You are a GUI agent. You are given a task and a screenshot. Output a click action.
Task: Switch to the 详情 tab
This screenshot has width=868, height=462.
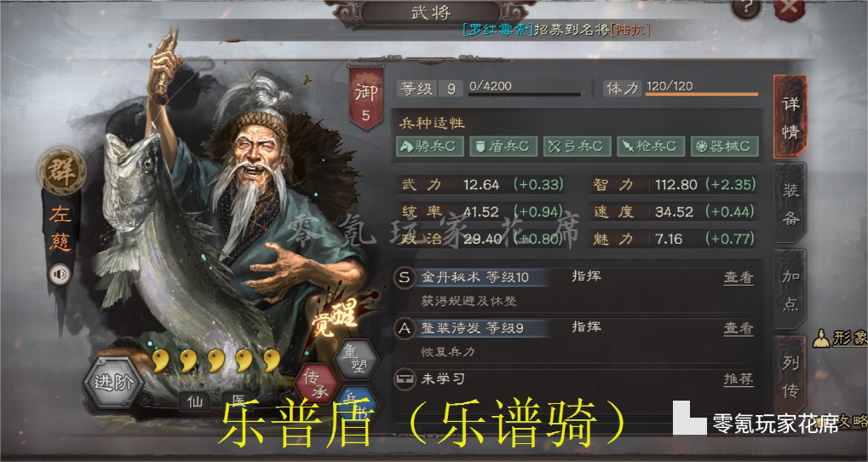[x=790, y=118]
